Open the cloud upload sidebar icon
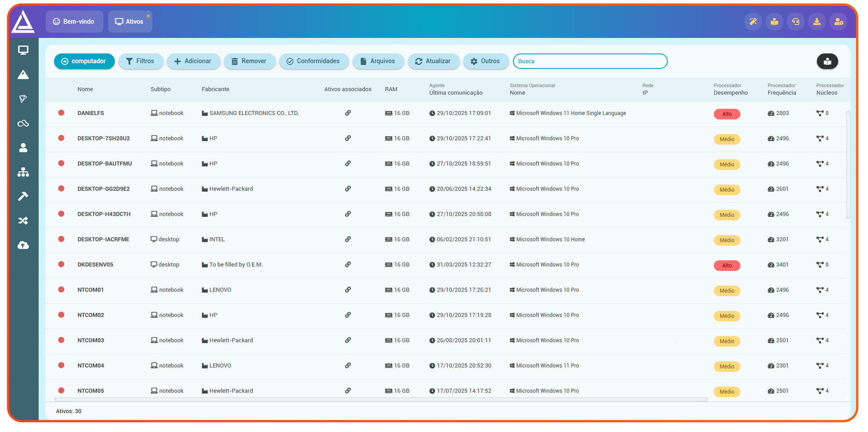This screenshot has height=432, width=868. pyautogui.click(x=23, y=245)
